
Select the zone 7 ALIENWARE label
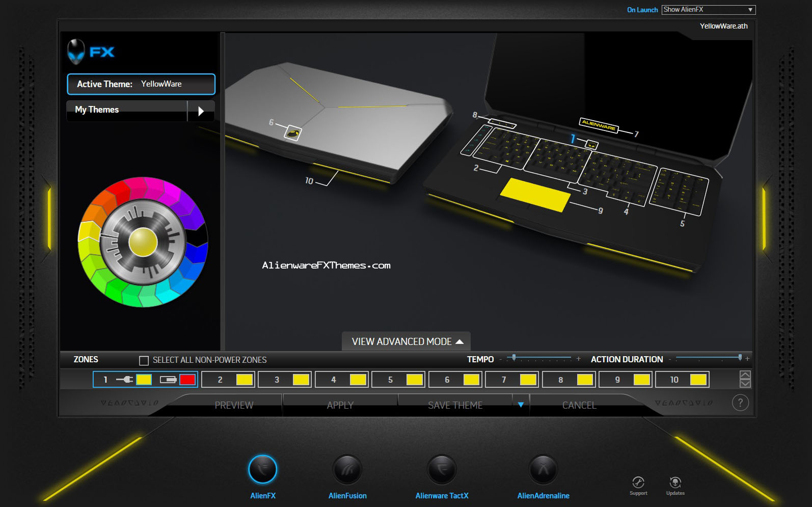click(x=599, y=125)
